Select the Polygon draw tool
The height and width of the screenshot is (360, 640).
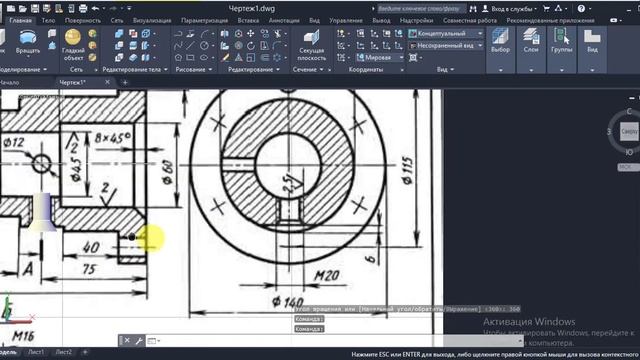[x=178, y=57]
